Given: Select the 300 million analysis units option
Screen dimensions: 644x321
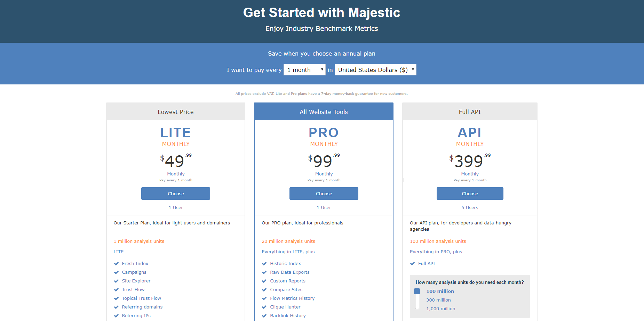Looking at the screenshot, I should pyautogui.click(x=438, y=300).
